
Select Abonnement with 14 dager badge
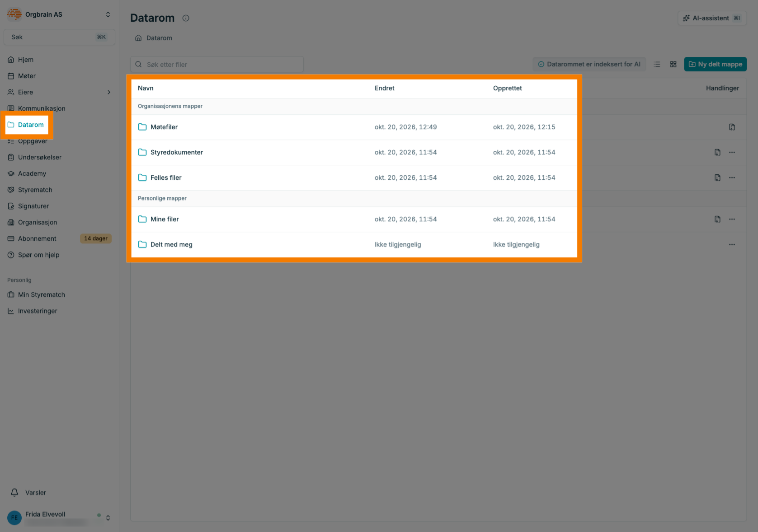[59, 238]
